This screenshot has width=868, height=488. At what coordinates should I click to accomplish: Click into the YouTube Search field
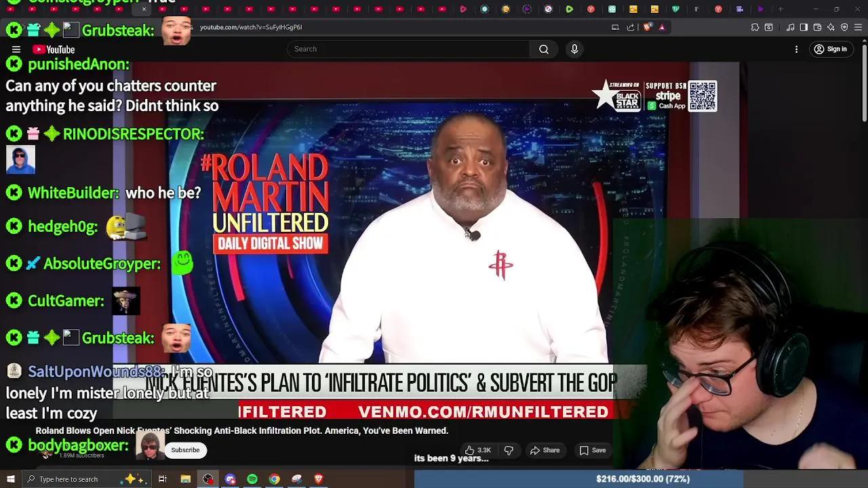(408, 49)
